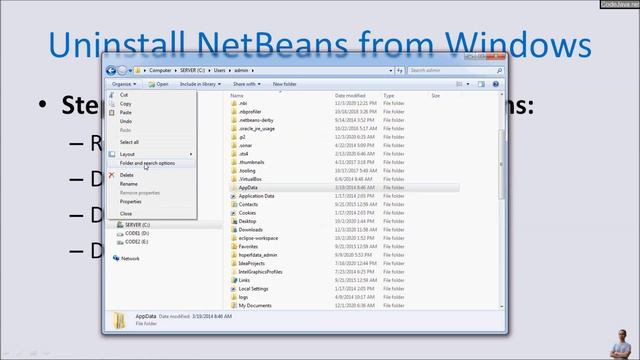Click the Paste clipboard icon in menu
Image resolution: width=640 pixels, height=360 pixels.
[111, 112]
